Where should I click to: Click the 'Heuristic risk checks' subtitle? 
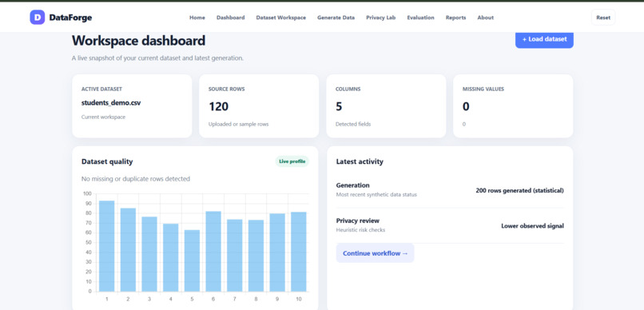[360, 230]
